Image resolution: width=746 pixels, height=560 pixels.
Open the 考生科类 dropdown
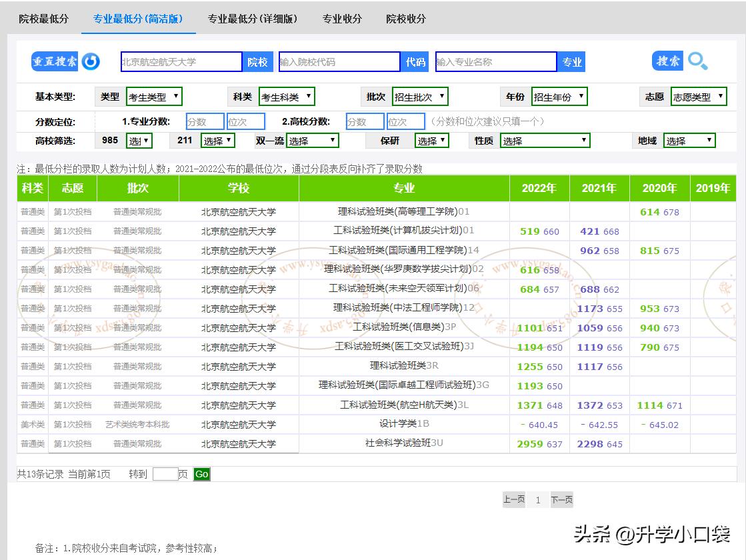(x=287, y=95)
